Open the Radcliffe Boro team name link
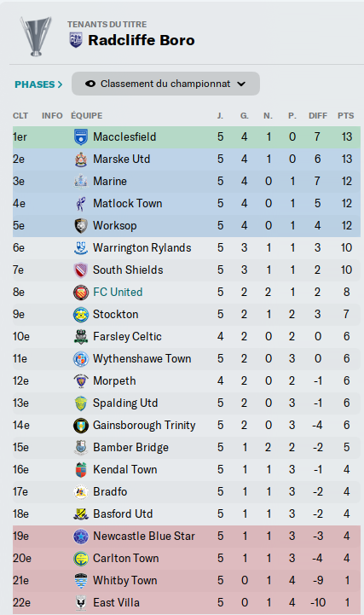Screen dimensions: 364x615 [141, 40]
